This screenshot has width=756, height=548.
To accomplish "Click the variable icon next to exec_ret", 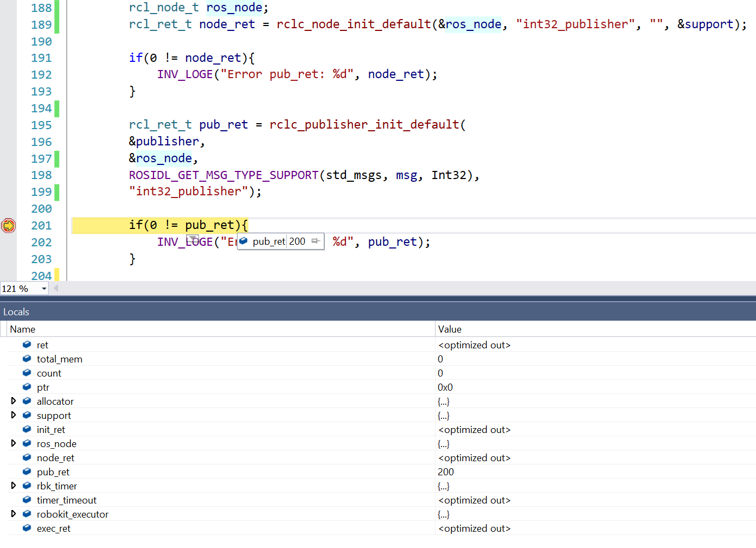I will [27, 527].
